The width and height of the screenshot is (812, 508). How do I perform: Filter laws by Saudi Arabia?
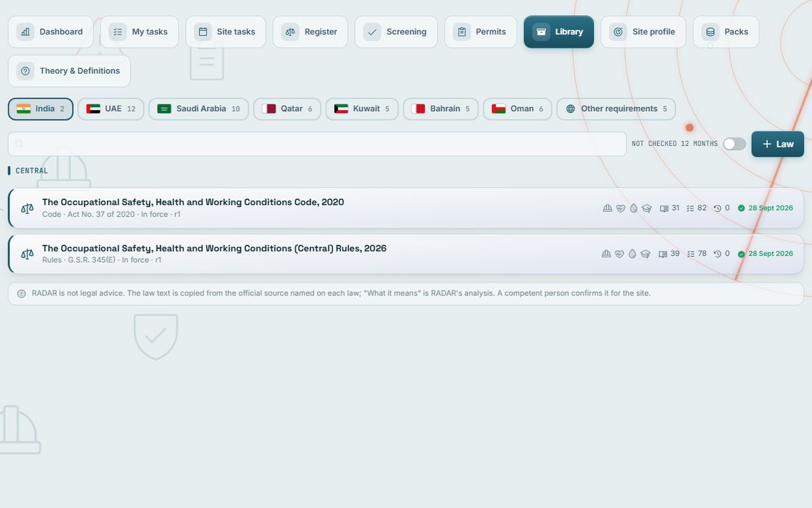pos(199,109)
